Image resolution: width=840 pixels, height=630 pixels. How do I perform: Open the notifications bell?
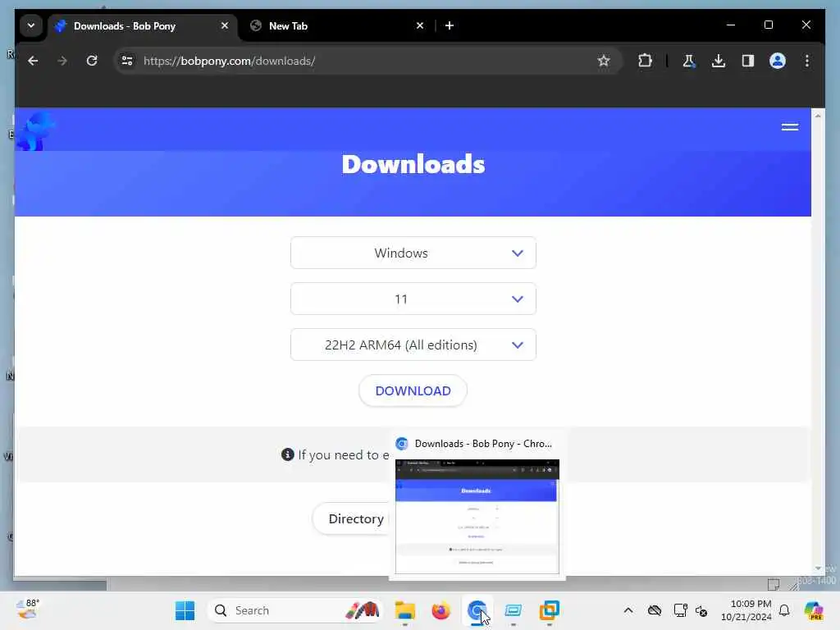[x=784, y=610]
